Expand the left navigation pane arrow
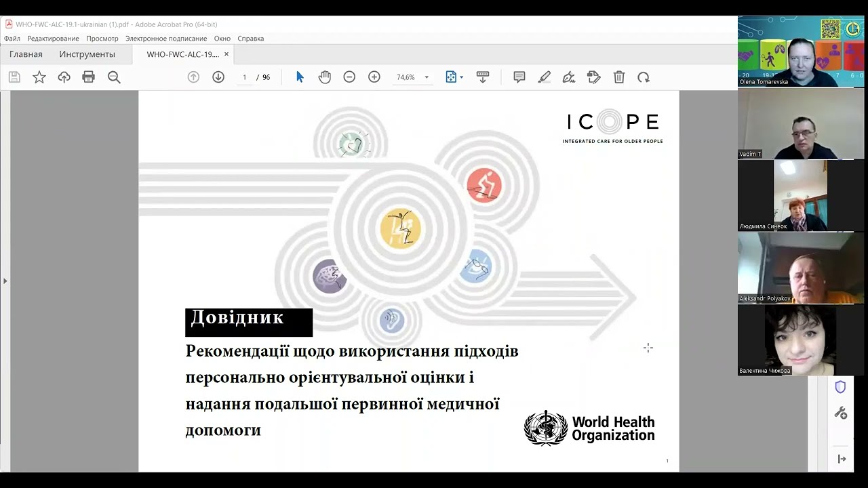 point(5,281)
